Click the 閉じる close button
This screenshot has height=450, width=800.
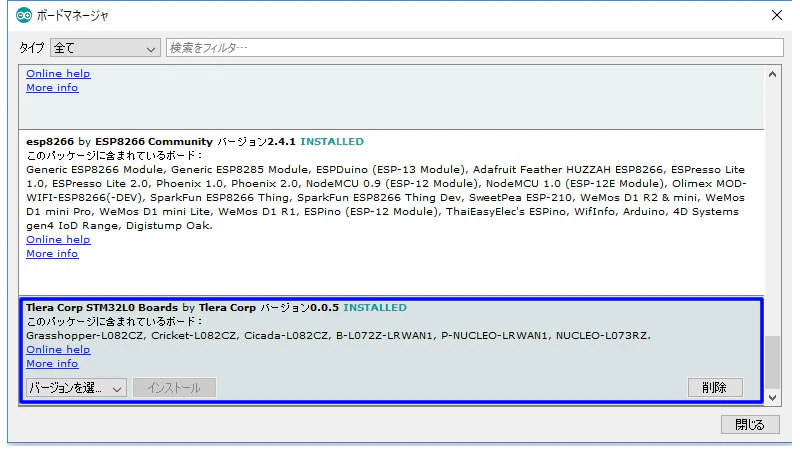[750, 424]
